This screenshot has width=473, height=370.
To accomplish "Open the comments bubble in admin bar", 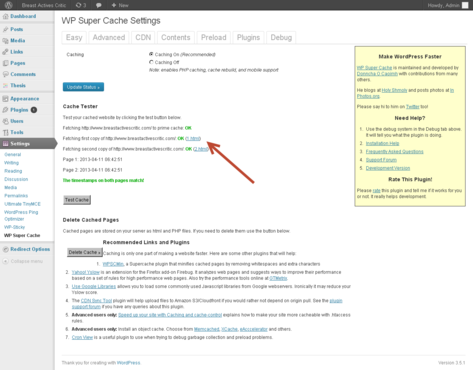I will coord(99,5).
